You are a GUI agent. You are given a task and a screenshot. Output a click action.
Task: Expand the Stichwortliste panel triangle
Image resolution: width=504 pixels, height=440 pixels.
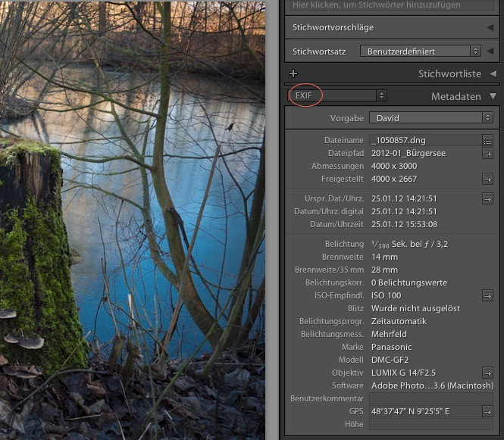tap(493, 73)
